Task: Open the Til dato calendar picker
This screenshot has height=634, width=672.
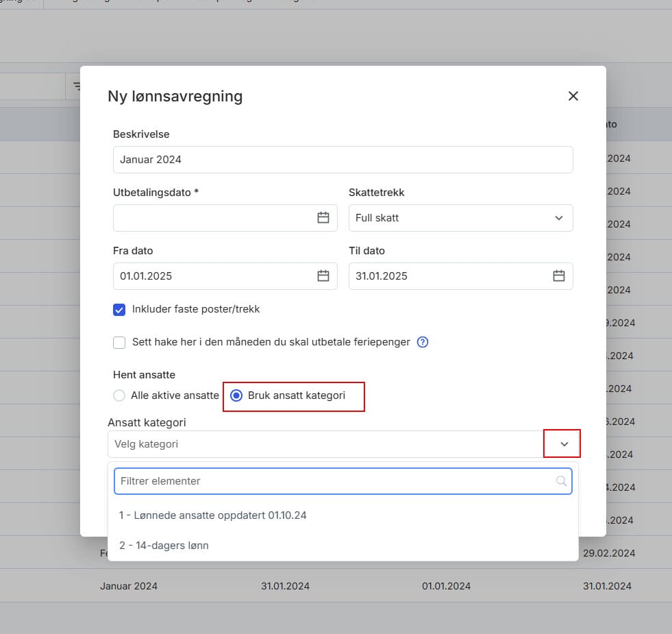Action: point(559,276)
